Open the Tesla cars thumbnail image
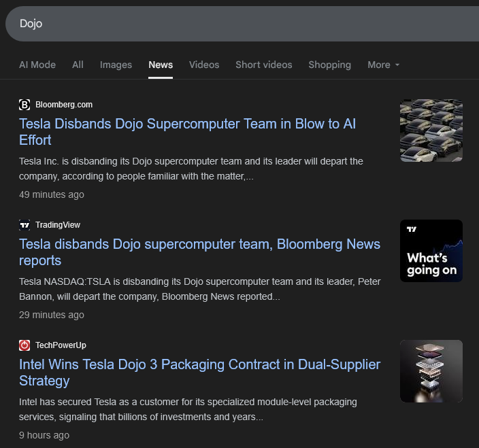 click(431, 131)
